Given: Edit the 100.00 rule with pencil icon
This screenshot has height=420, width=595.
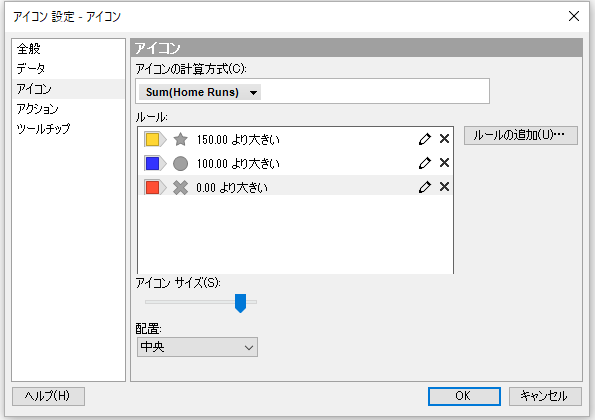Looking at the screenshot, I should pyautogui.click(x=425, y=163).
